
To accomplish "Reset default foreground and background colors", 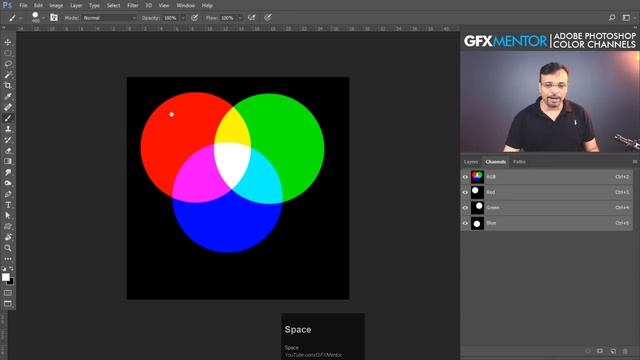I will [x=4, y=269].
